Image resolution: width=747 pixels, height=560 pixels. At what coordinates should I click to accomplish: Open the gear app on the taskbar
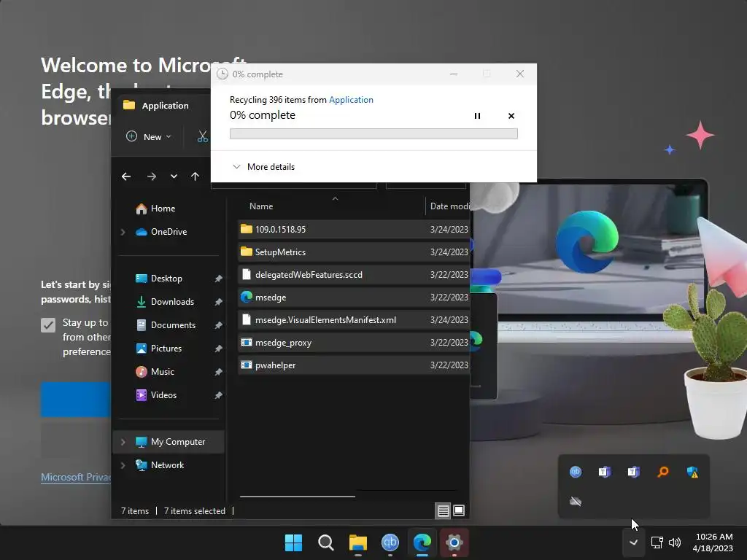point(454,542)
